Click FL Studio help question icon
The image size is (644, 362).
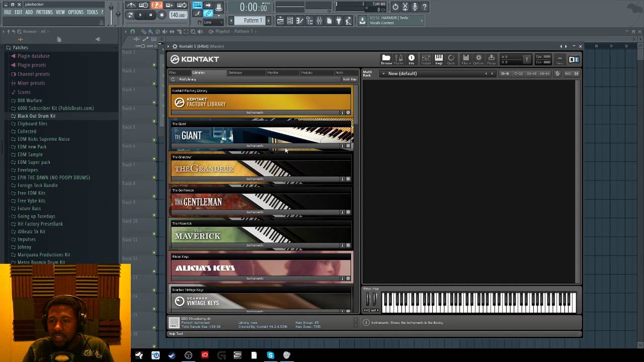(x=425, y=7)
